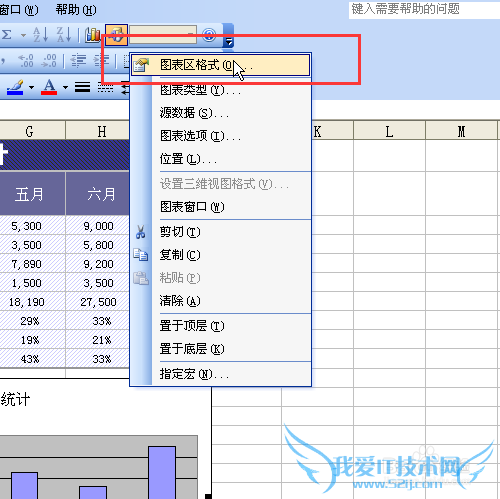Click cell with value 9,000
500x499 pixels.
[x=98, y=226]
